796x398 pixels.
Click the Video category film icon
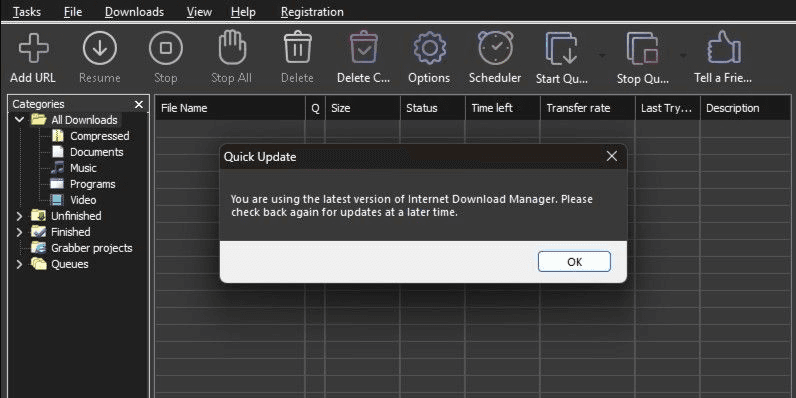[57, 200]
